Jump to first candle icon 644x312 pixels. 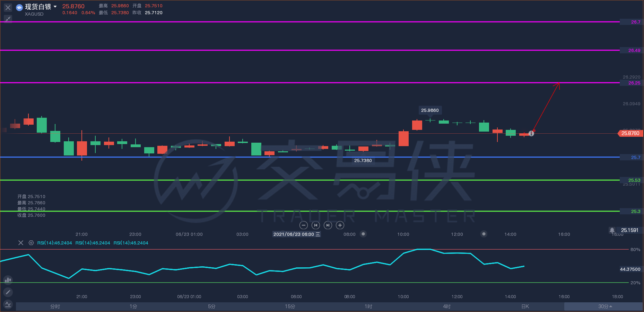(x=315, y=225)
